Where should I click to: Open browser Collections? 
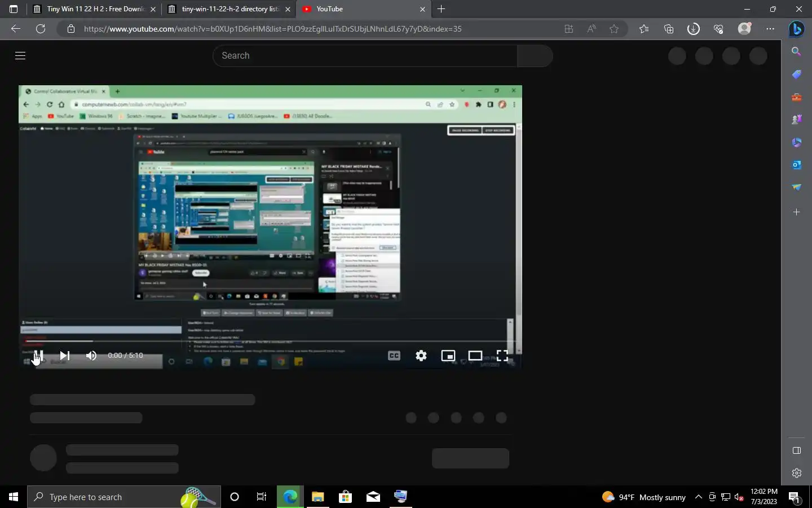(669, 29)
